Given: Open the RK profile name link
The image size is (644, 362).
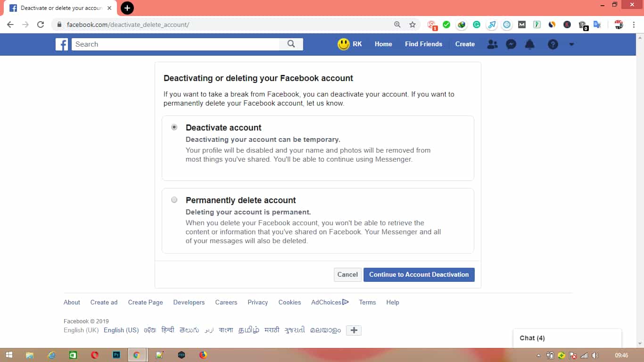Looking at the screenshot, I should click(x=357, y=44).
